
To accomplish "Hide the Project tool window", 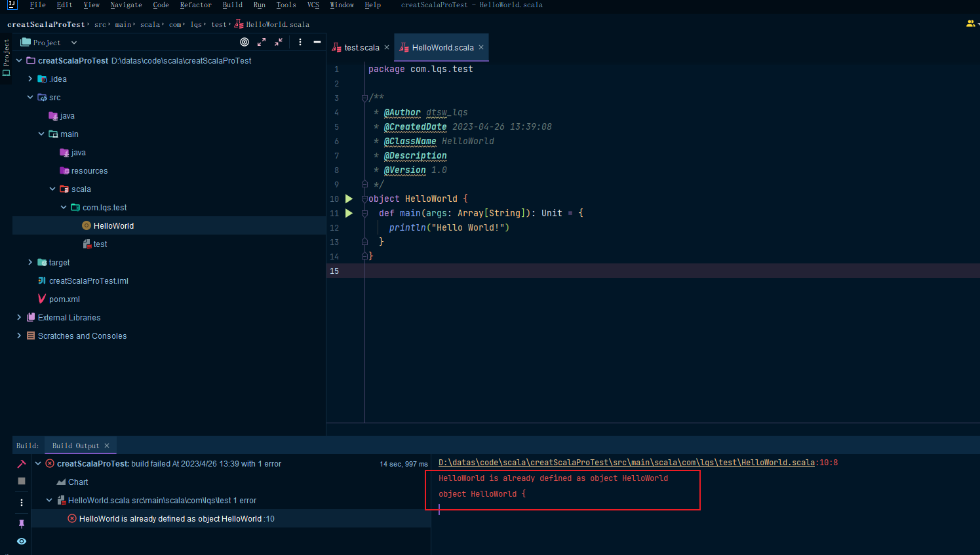I will click(x=317, y=42).
